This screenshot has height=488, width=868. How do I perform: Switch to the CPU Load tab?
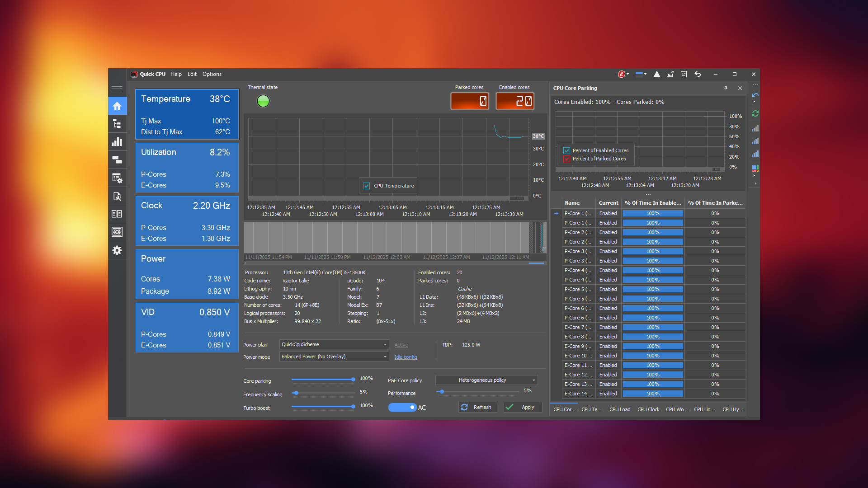(x=619, y=409)
